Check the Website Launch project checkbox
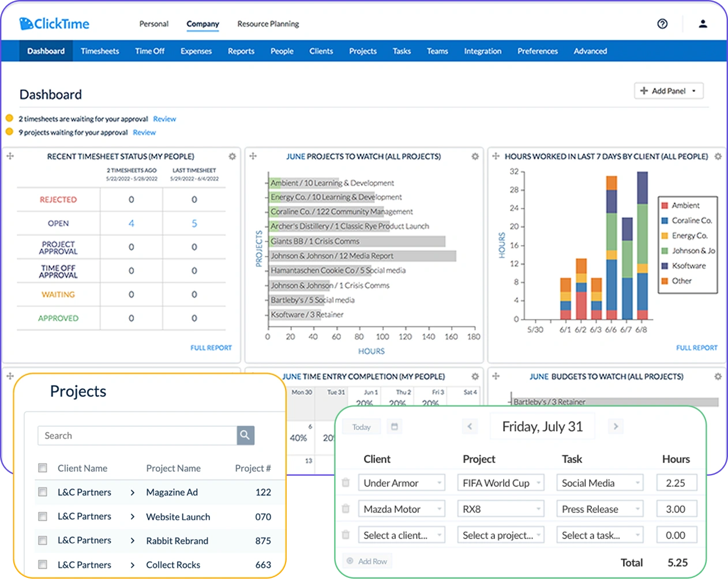Screen dimensions: 728x579 pos(43,516)
